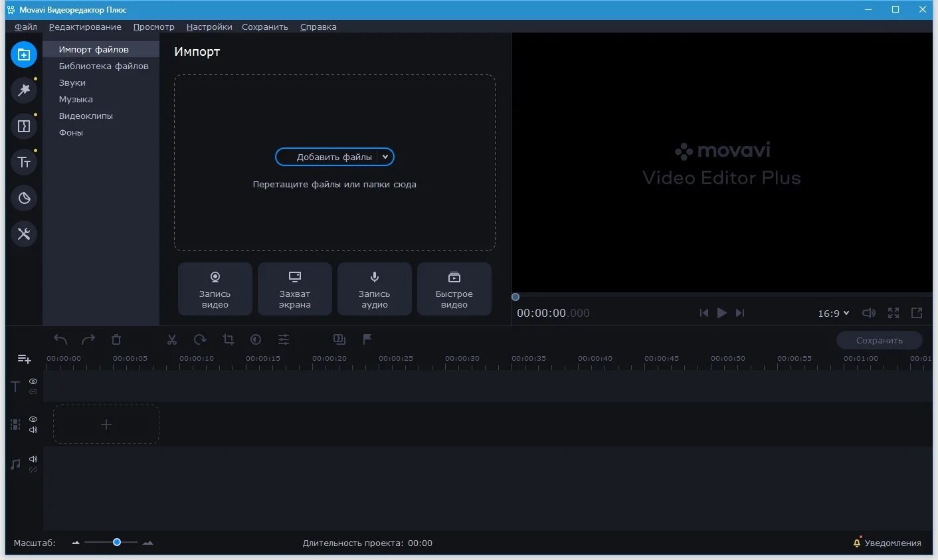Image resolution: width=938 pixels, height=560 pixels.
Task: Undo the last action
Action: 60,339
